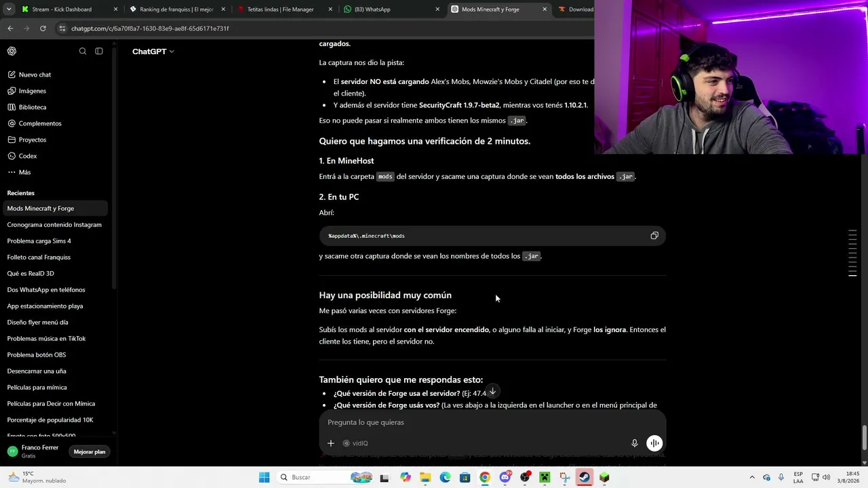This screenshot has width=868, height=488.
Task: Open recent chat Problema carga Sims 4
Action: coord(56,241)
